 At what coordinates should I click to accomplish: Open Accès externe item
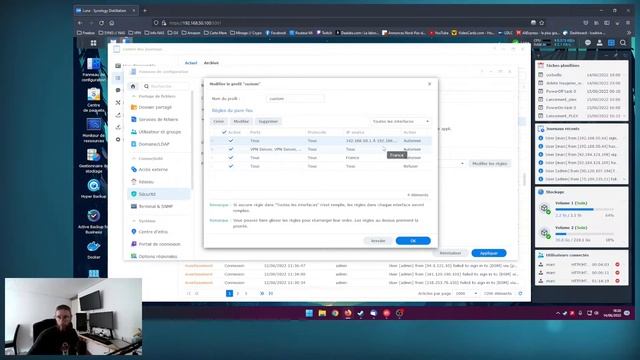coord(153,169)
